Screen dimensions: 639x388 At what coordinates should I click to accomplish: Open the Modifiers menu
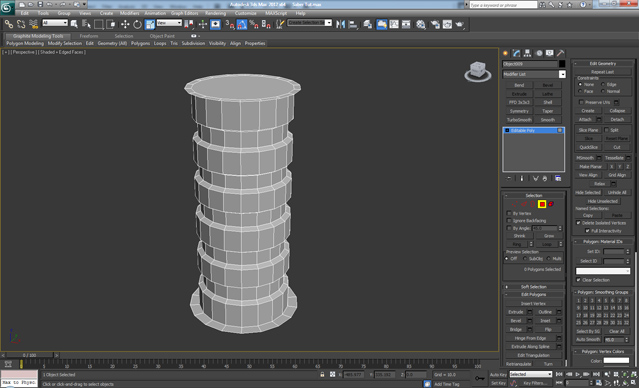(129, 13)
